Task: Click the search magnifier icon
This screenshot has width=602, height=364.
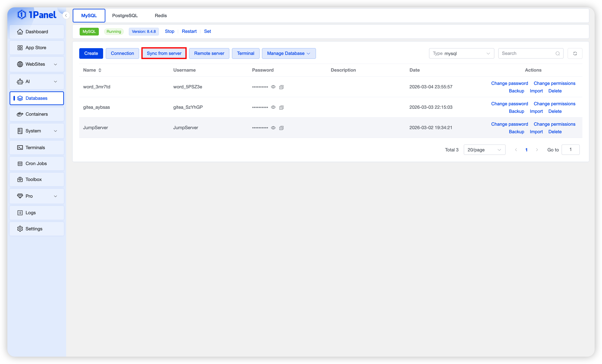Action: [x=557, y=53]
